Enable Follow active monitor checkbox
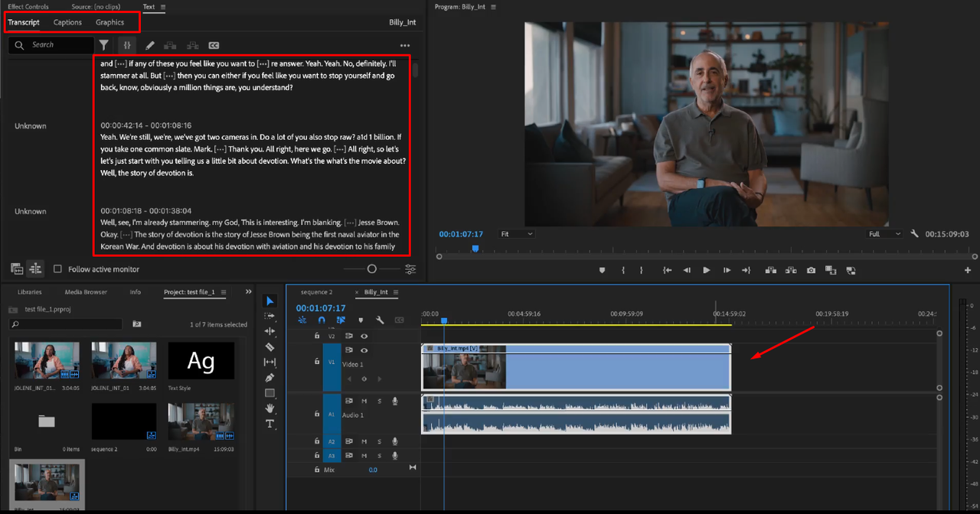 point(57,269)
